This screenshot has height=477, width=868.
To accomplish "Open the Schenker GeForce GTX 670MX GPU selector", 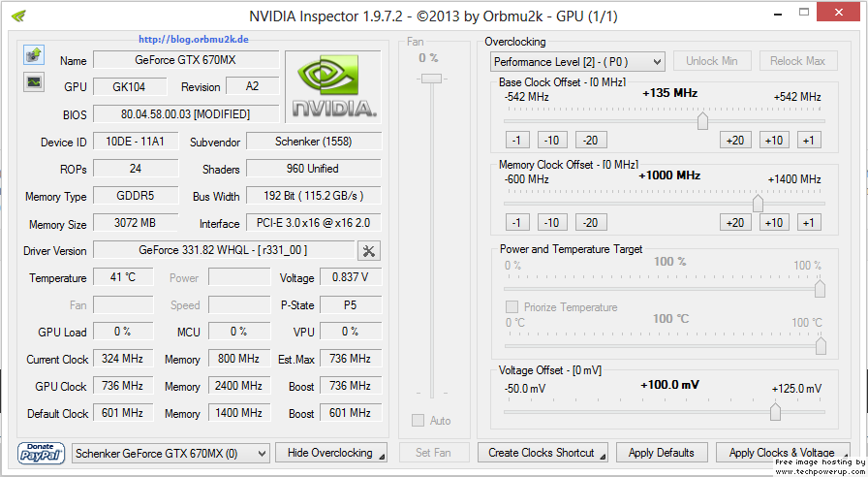I will [171, 454].
